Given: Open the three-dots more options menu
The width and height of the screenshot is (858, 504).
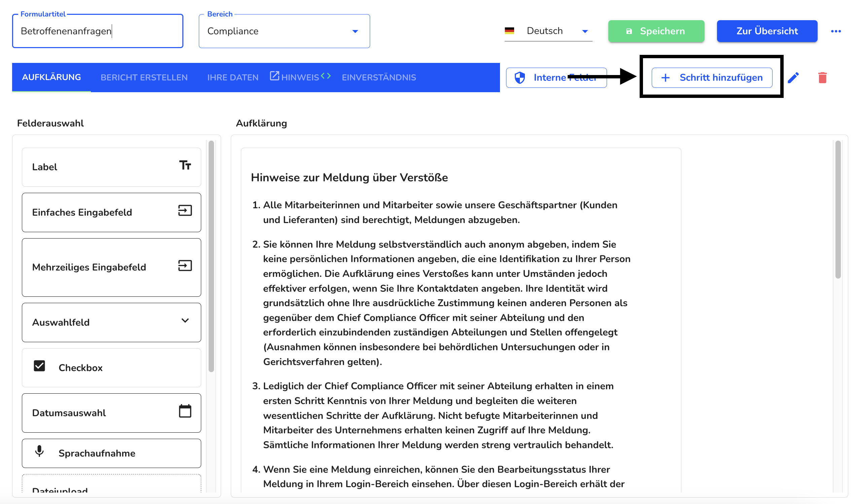Looking at the screenshot, I should point(835,31).
